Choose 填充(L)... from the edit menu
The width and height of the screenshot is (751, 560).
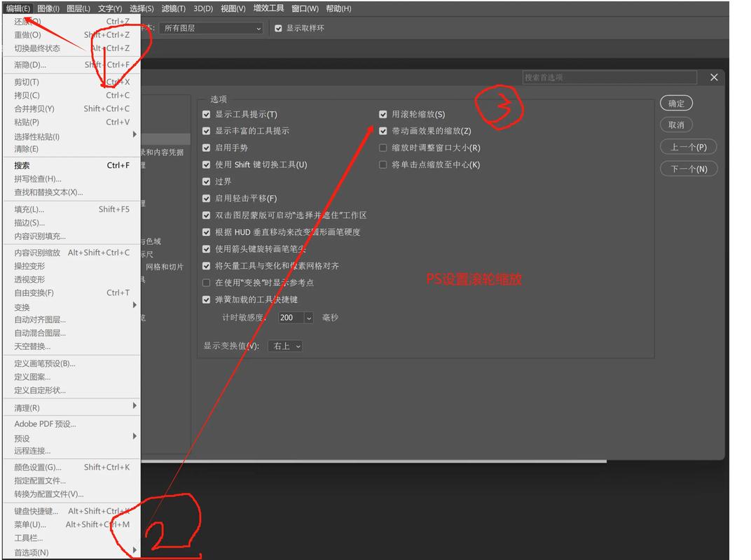[29, 209]
